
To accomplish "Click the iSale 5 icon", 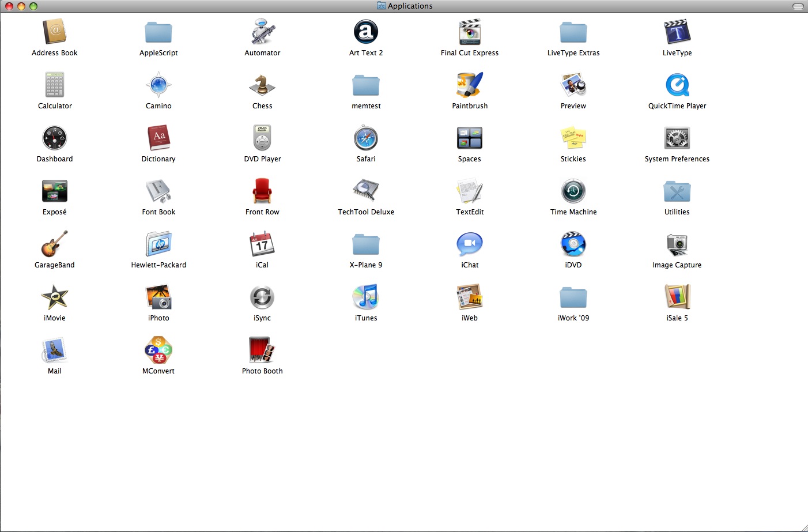I will pos(677,297).
